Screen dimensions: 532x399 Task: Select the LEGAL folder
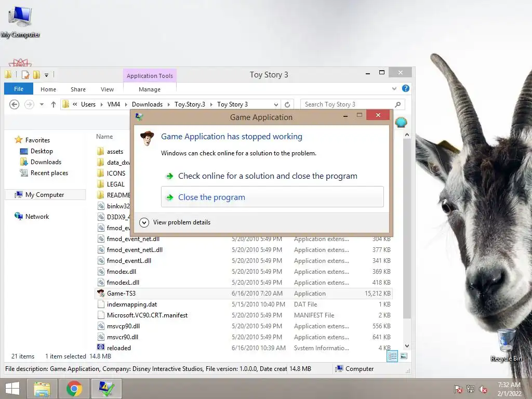(x=116, y=184)
